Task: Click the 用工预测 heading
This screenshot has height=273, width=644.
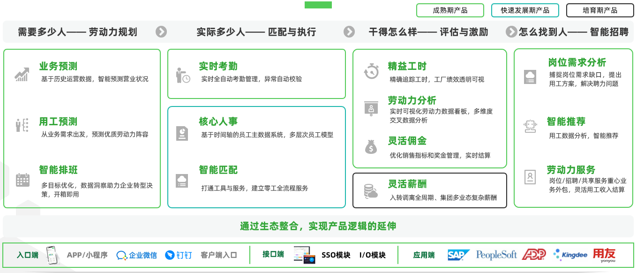Action: pyautogui.click(x=58, y=122)
